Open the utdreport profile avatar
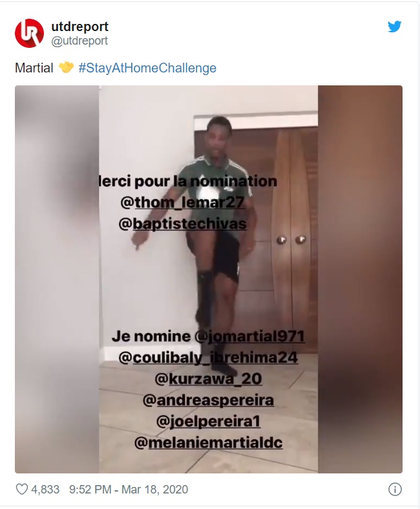420x509 pixels. coord(29,33)
